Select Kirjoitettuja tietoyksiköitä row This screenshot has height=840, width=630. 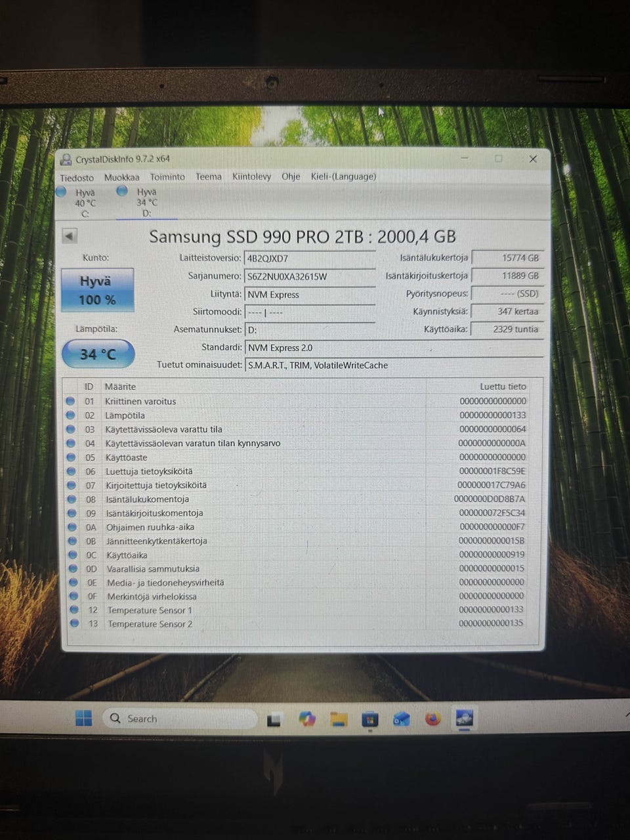303,485
